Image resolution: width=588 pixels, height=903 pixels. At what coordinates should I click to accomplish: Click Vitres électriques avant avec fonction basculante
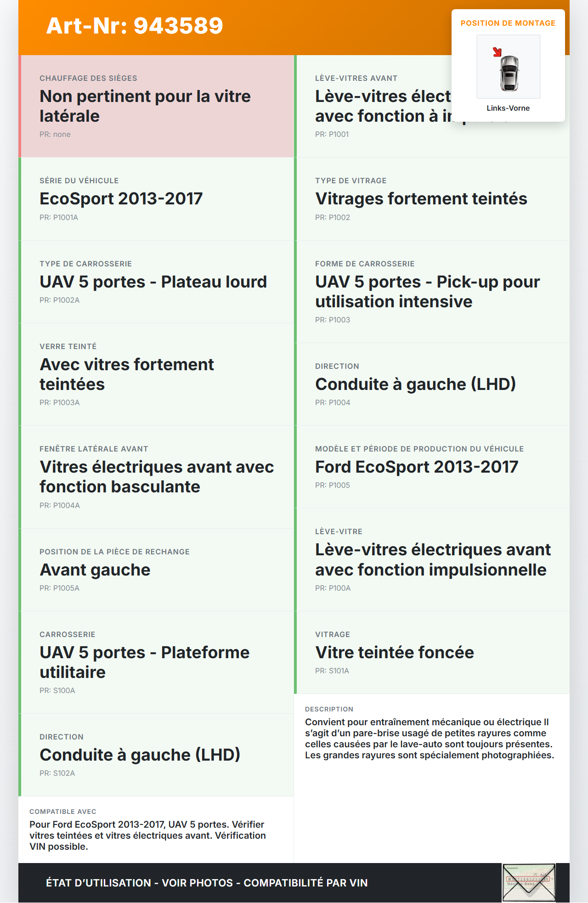coord(157,477)
